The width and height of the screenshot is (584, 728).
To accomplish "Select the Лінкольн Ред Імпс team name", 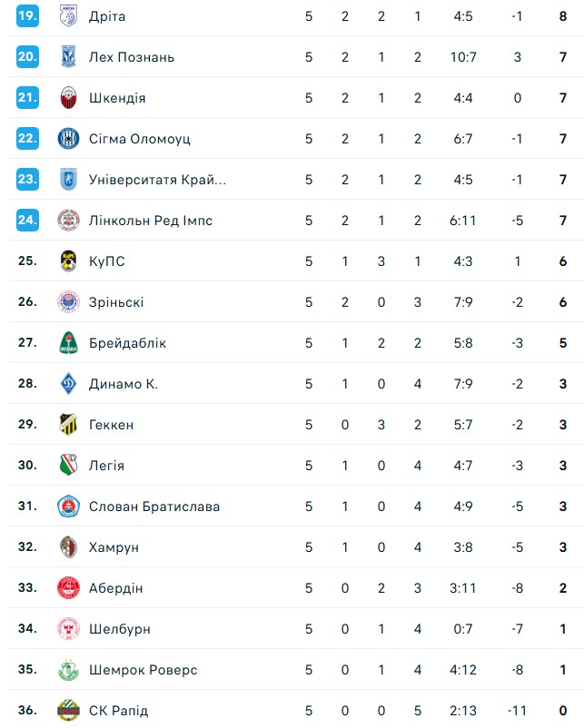I will tap(151, 221).
